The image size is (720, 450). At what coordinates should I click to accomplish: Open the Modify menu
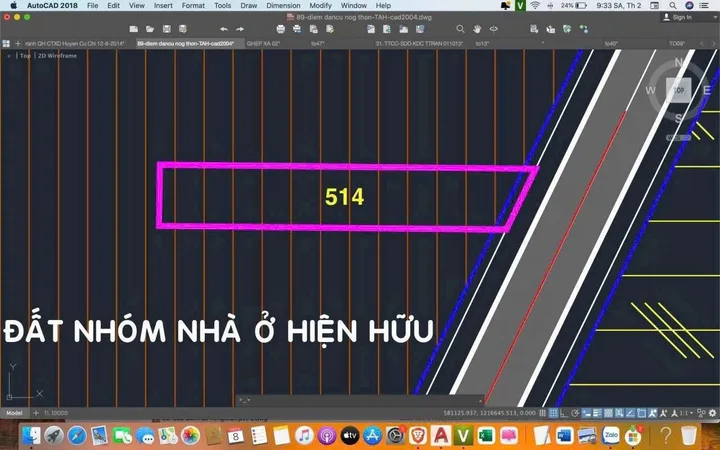tap(320, 6)
